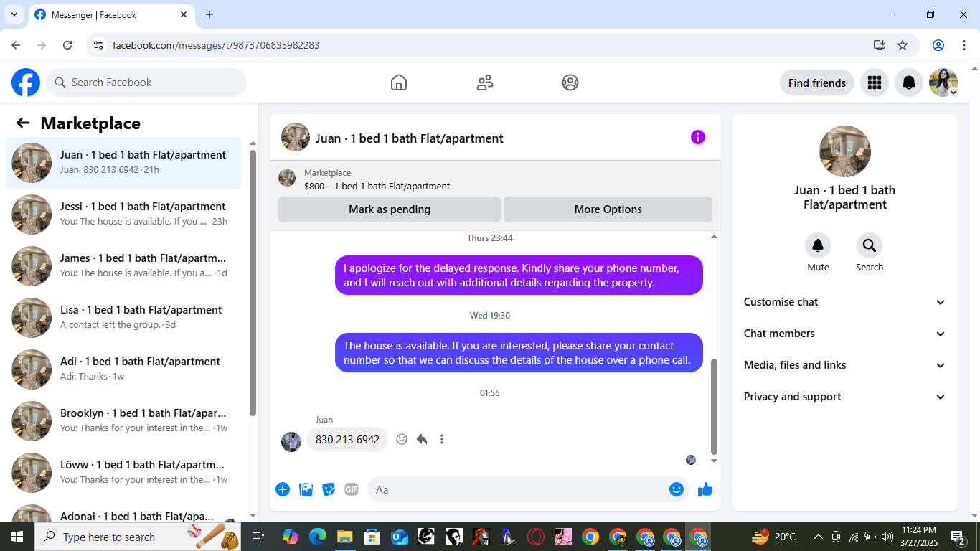Close the Messenger | Facebook tab
980x551 pixels.
click(184, 14)
